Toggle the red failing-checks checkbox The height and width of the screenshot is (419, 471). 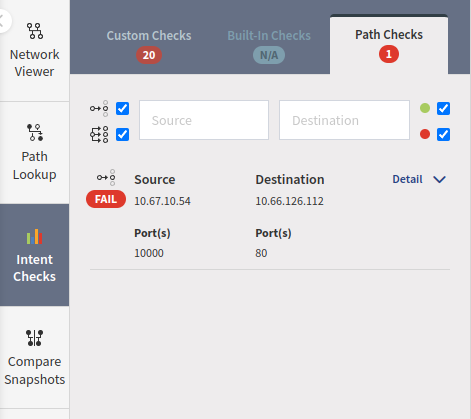[x=443, y=135]
